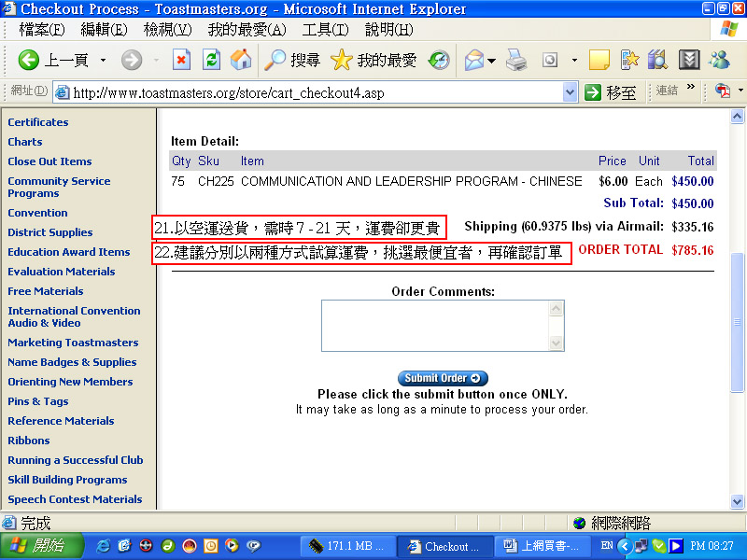Go to the Home page icon
This screenshot has width=747, height=560.
point(241,61)
